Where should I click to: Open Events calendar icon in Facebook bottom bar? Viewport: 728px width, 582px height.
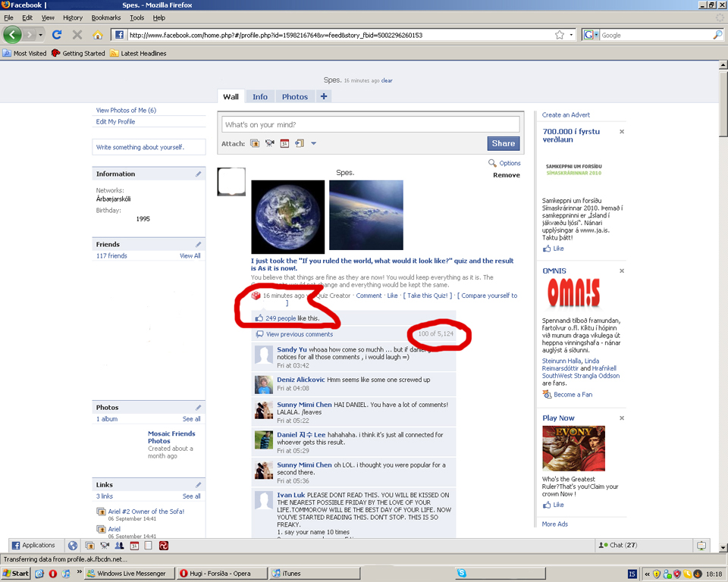click(x=134, y=546)
